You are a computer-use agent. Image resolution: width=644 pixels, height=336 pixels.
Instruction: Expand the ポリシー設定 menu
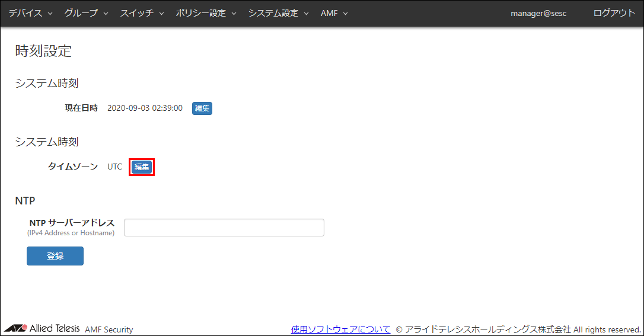pyautogui.click(x=206, y=13)
